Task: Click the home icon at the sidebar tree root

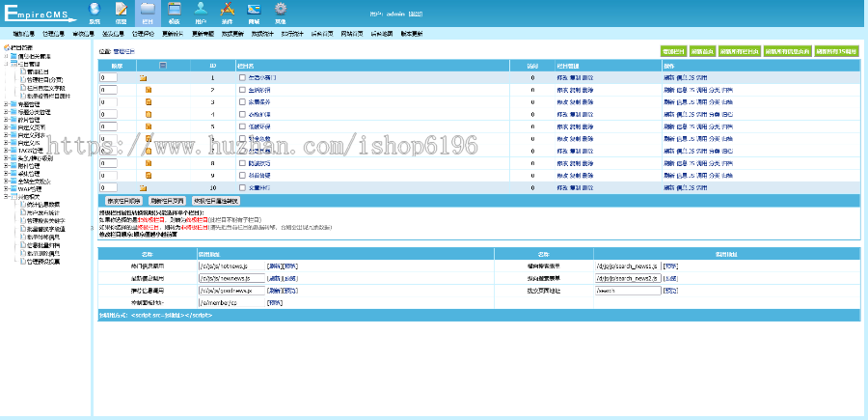Action: tap(7, 48)
